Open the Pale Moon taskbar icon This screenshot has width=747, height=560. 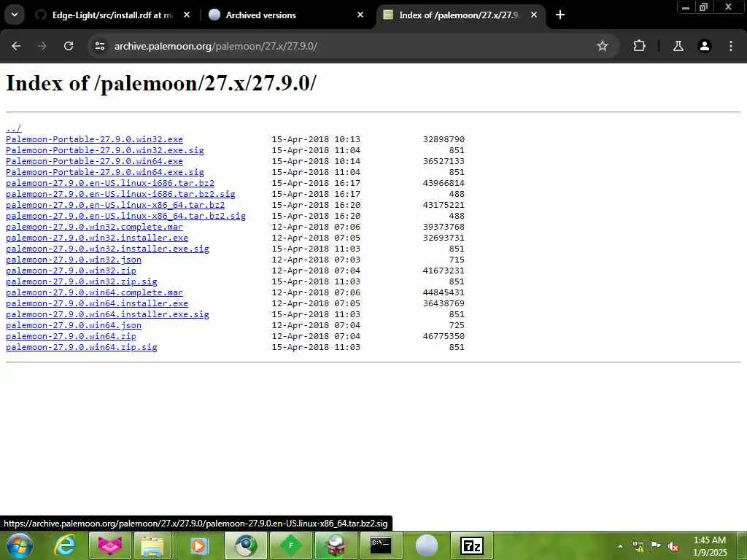[x=426, y=545]
